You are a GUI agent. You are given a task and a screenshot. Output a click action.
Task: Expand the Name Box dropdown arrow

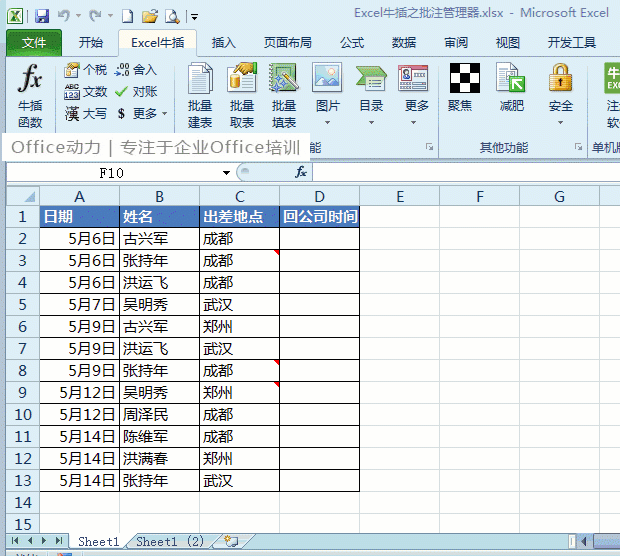point(226,173)
